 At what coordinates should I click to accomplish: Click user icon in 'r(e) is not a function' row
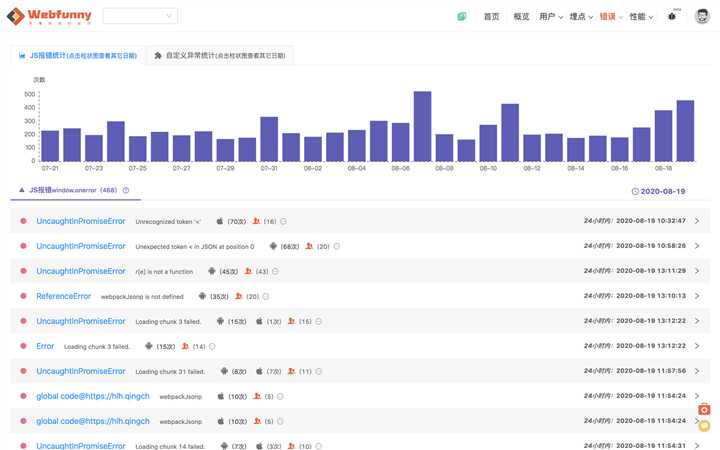click(248, 271)
